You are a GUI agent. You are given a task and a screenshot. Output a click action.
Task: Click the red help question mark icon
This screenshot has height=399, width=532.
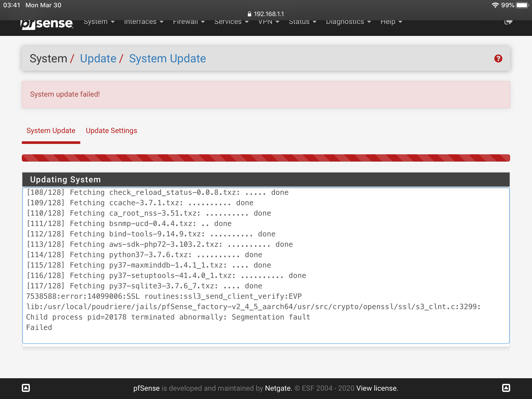498,59
